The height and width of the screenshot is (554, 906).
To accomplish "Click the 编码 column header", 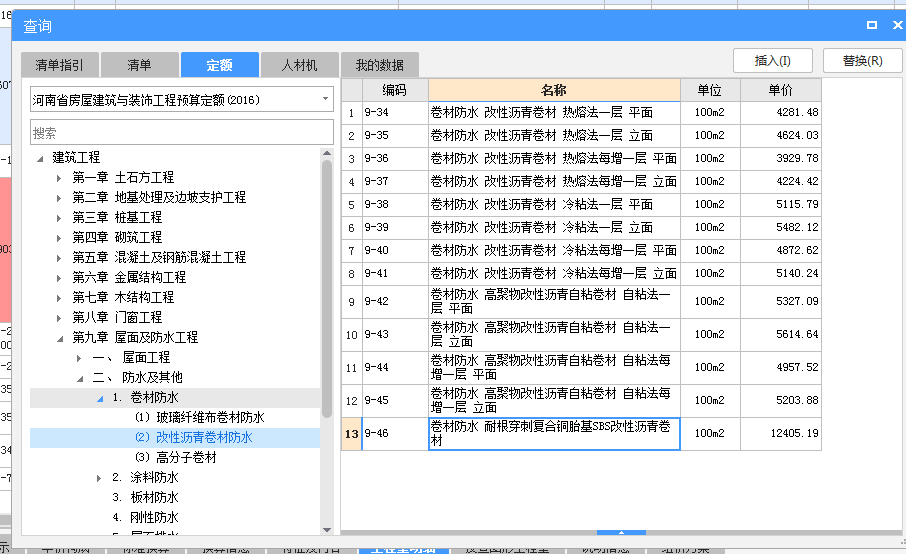I will pos(395,90).
